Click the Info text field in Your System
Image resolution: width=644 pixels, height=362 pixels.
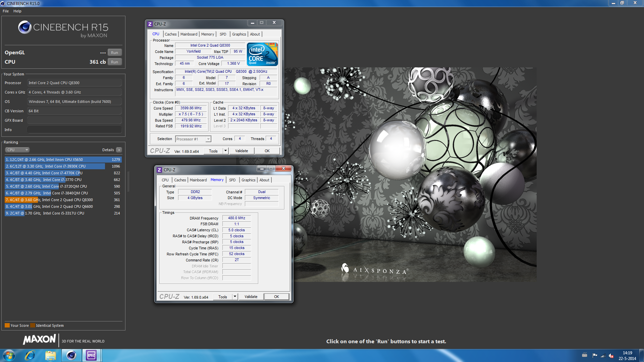[74, 130]
